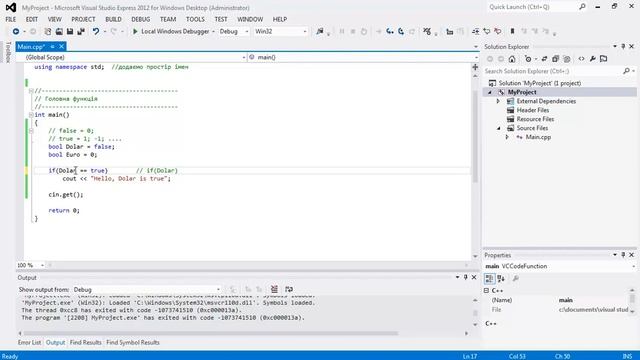
Task: Click the Step Over debug icon
Action: (x=401, y=31)
